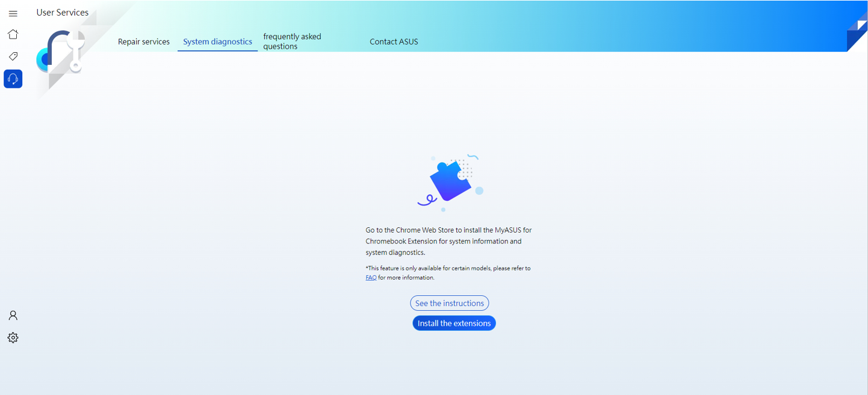Image resolution: width=868 pixels, height=395 pixels.
Task: Click the Chrome Web Store instruction text
Action: click(448, 241)
